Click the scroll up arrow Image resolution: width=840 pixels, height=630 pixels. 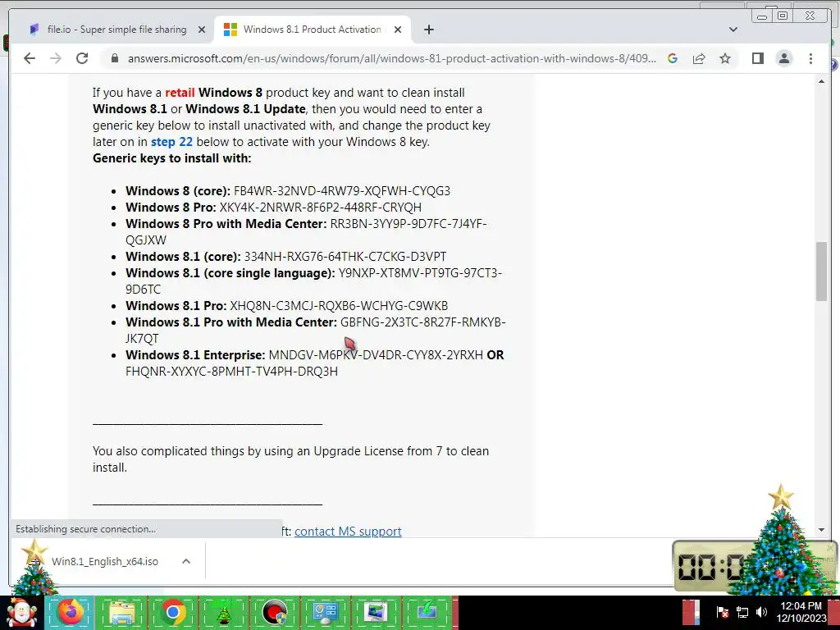click(821, 81)
